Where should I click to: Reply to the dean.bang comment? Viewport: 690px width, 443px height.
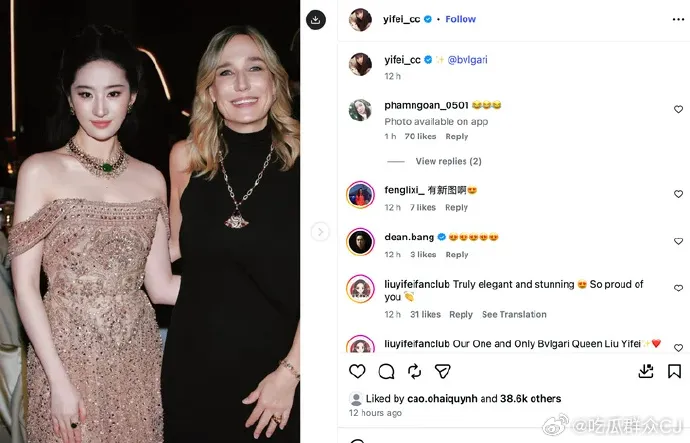coord(457,255)
